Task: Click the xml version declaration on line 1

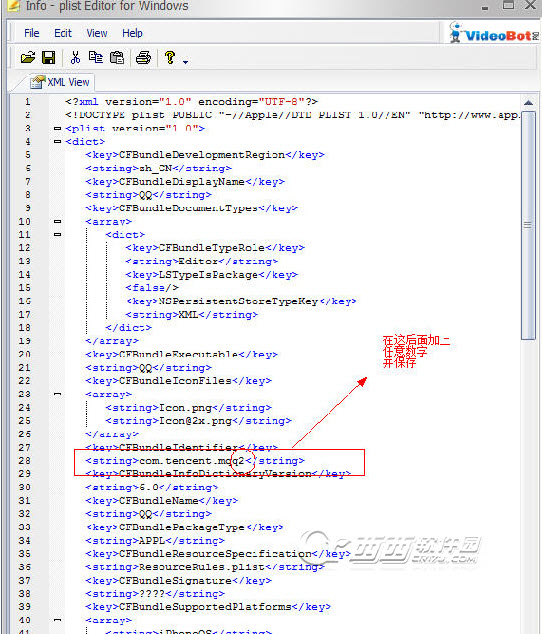Action: 191,101
